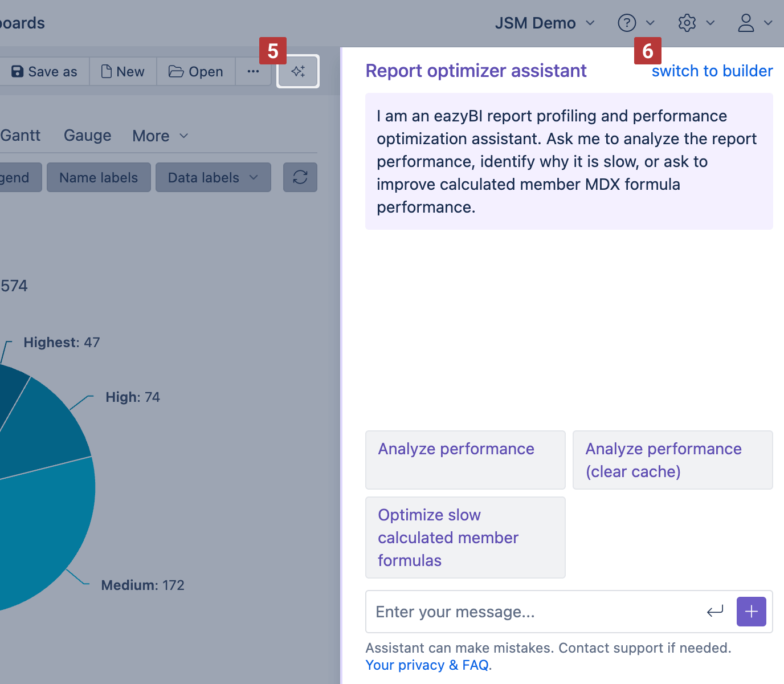Choose Optimize slow calculated member formulas
Image resolution: width=784 pixels, height=684 pixels.
pyautogui.click(x=465, y=538)
